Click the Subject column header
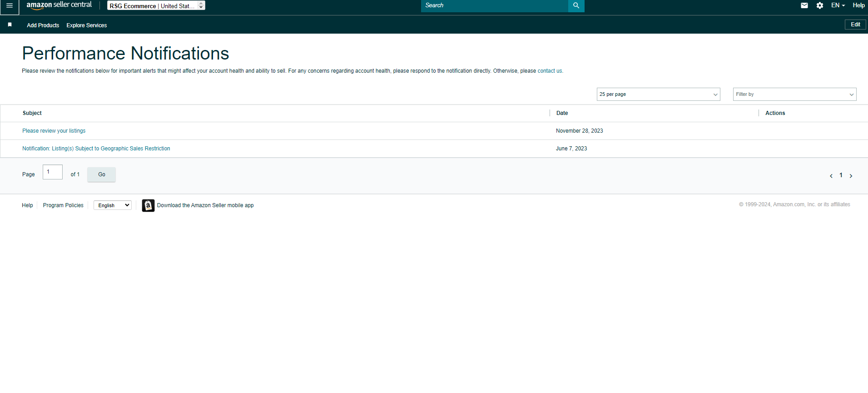The image size is (868, 393). click(x=32, y=113)
